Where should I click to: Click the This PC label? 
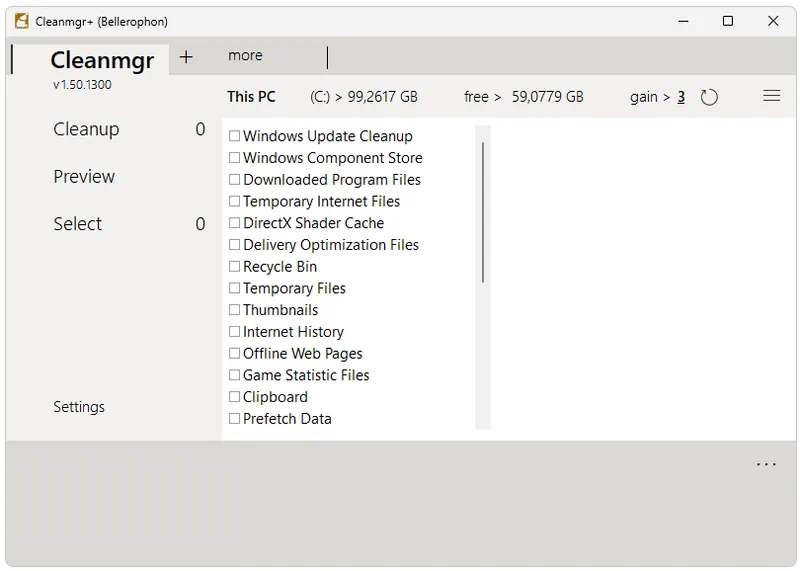point(251,96)
